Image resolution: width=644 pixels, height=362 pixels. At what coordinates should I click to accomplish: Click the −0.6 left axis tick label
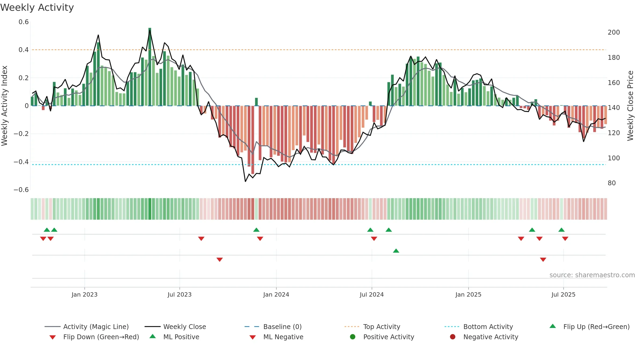point(21,190)
